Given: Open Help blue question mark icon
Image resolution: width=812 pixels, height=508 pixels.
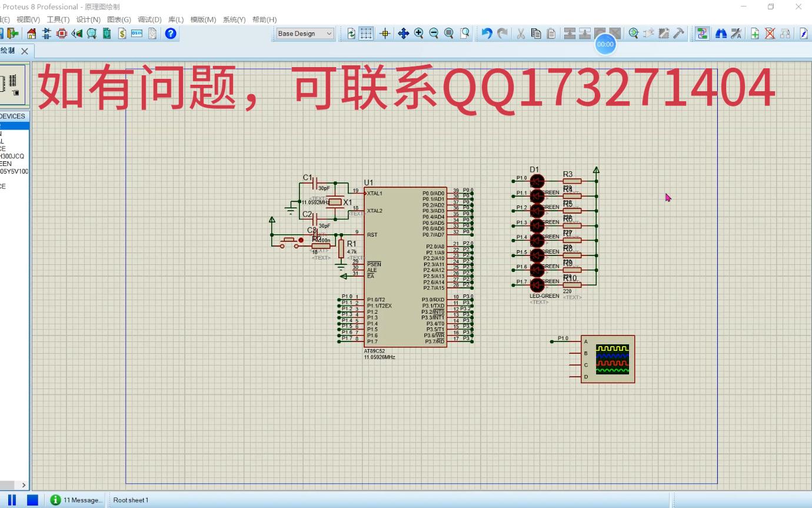Looking at the screenshot, I should pyautogui.click(x=171, y=34).
